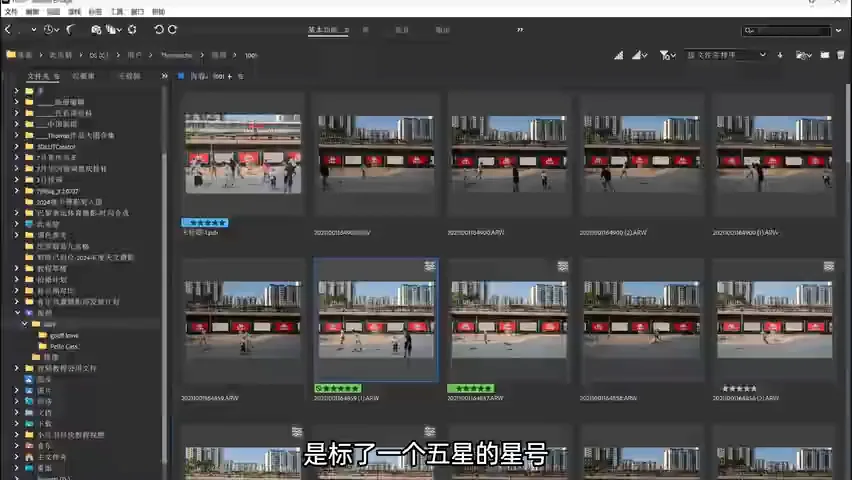Open the 文件 menu
Image resolution: width=852 pixels, height=480 pixels.
coord(11,11)
